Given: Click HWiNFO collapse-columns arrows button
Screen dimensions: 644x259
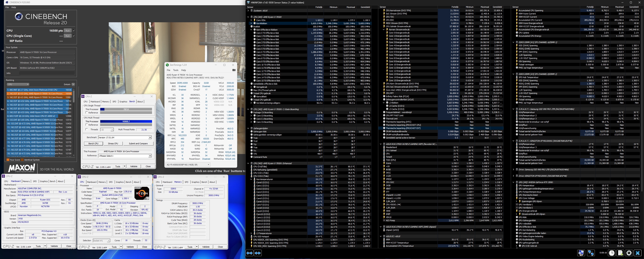Looking at the screenshot, I should coord(258,253).
